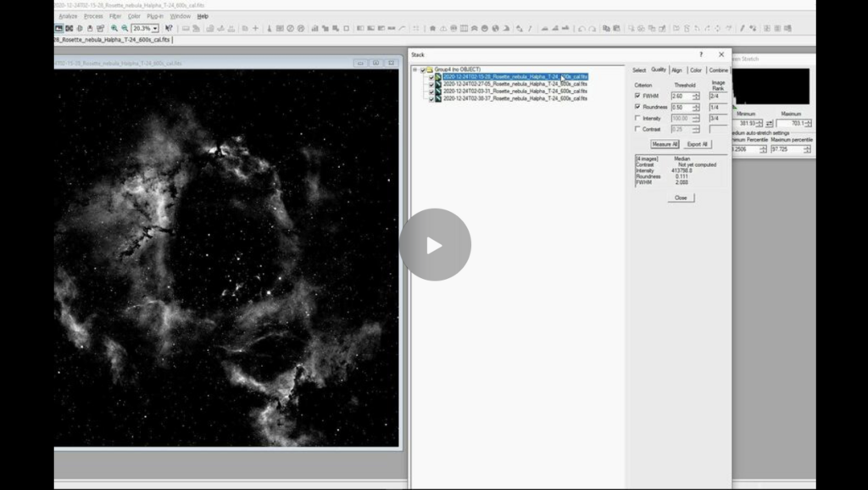Click the FWHM threshold field showing 2.60
868x490 pixels.
682,97
